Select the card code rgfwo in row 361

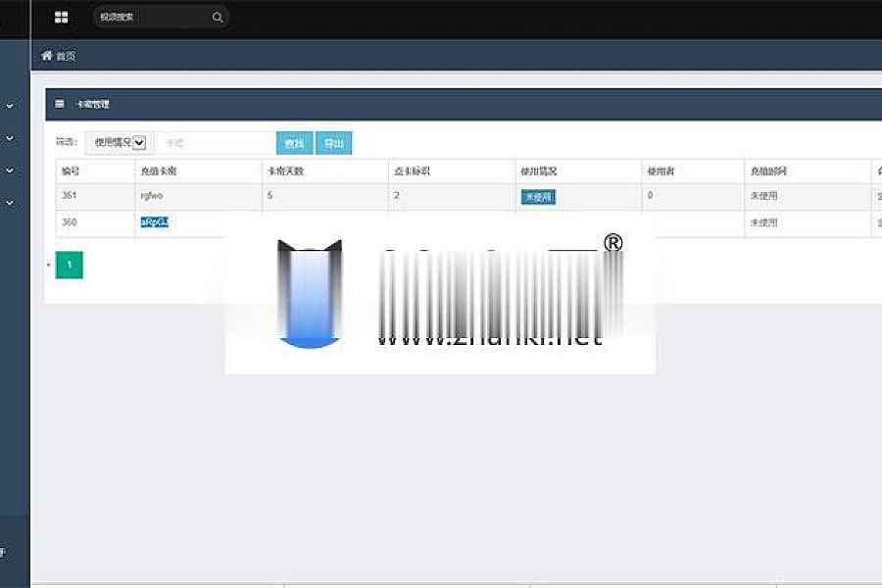click(x=151, y=196)
